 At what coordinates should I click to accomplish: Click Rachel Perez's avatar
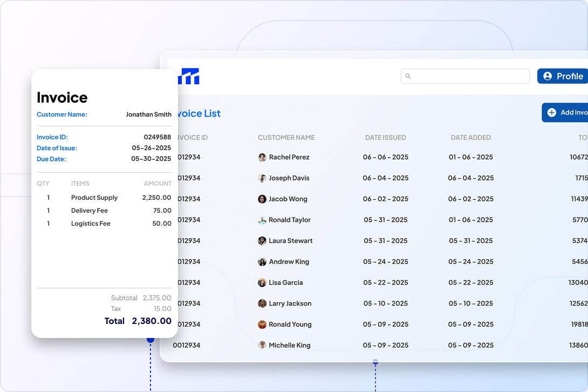pos(262,157)
